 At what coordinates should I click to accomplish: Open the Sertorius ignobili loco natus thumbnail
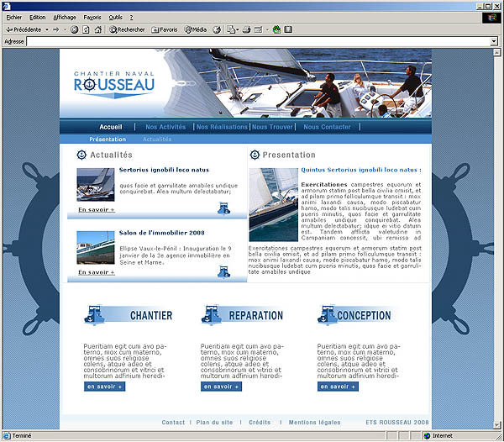(x=96, y=185)
